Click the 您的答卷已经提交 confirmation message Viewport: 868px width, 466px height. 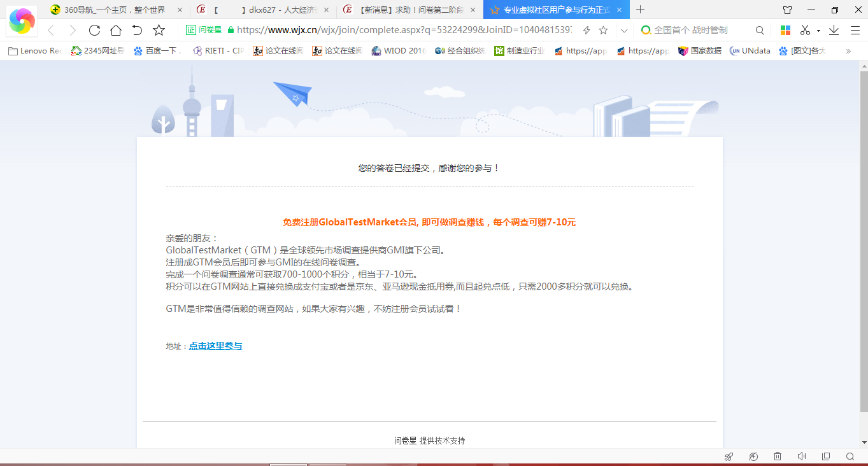pyautogui.click(x=429, y=168)
